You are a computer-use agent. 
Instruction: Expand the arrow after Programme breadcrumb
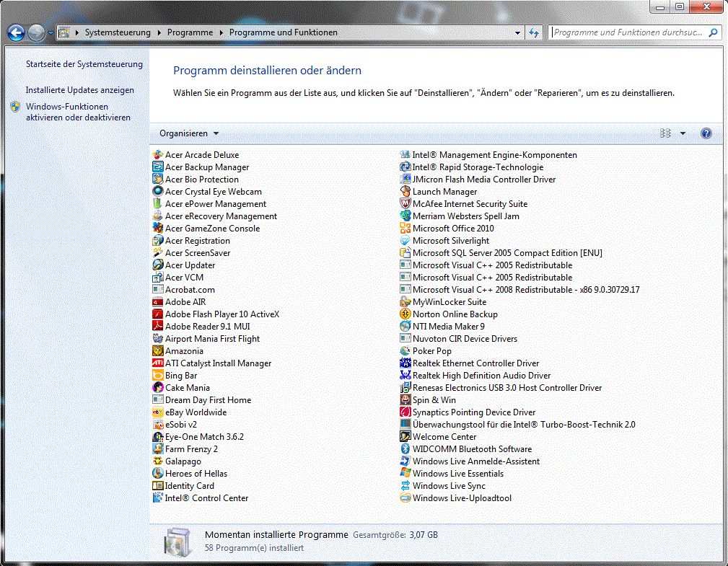click(221, 32)
